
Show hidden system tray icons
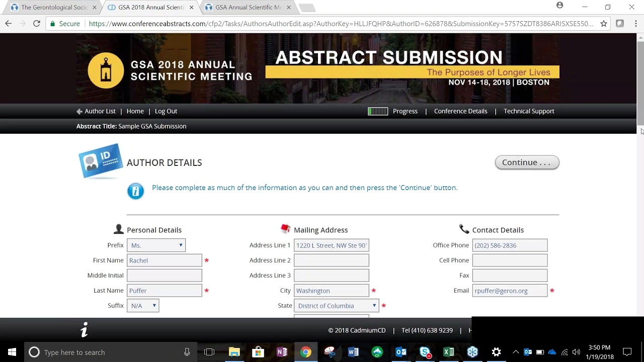516,352
